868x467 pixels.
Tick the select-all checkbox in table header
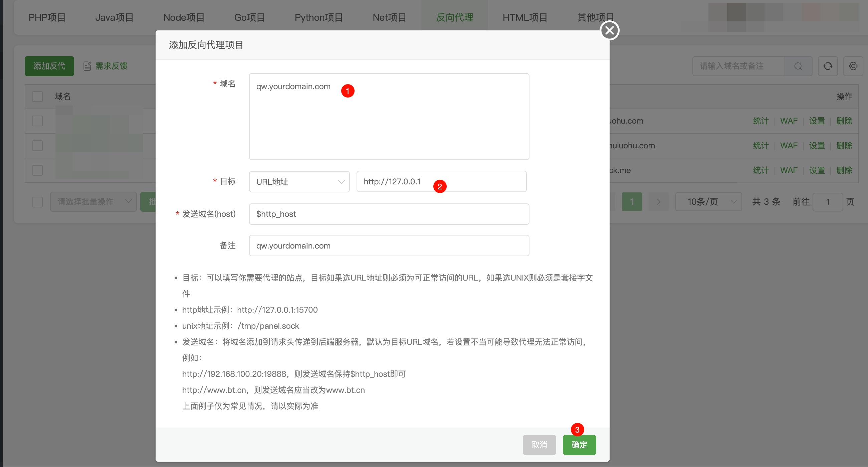pos(37,97)
